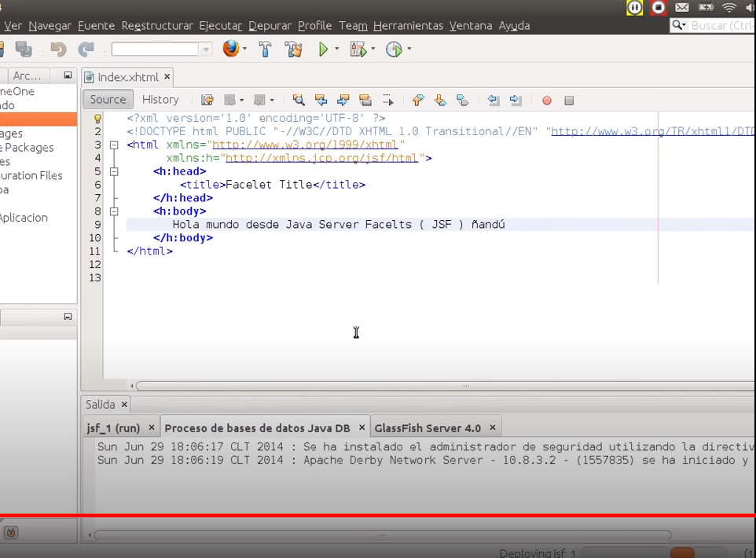Open the Herramientas menu

[x=408, y=26]
